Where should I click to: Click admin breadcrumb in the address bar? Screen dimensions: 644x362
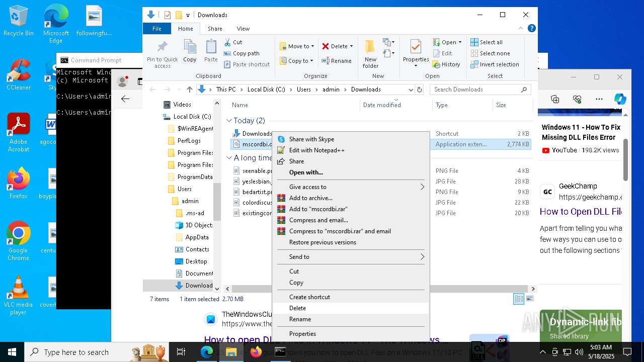pyautogui.click(x=331, y=89)
